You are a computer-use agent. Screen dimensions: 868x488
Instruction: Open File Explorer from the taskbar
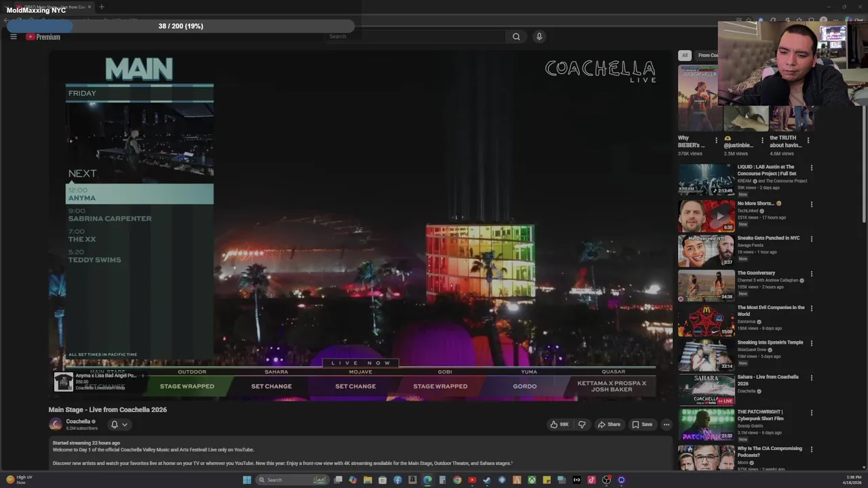point(368,480)
